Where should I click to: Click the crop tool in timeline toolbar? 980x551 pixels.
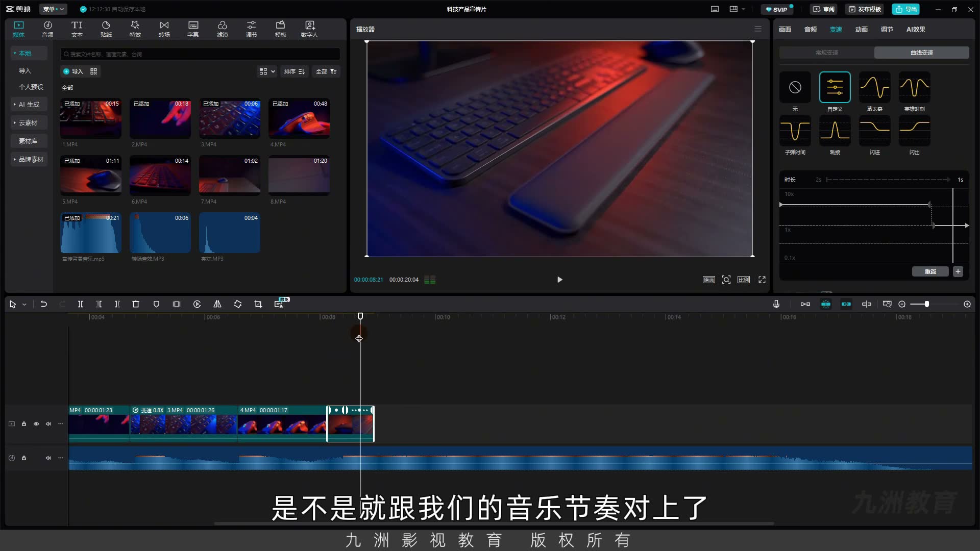click(x=258, y=304)
